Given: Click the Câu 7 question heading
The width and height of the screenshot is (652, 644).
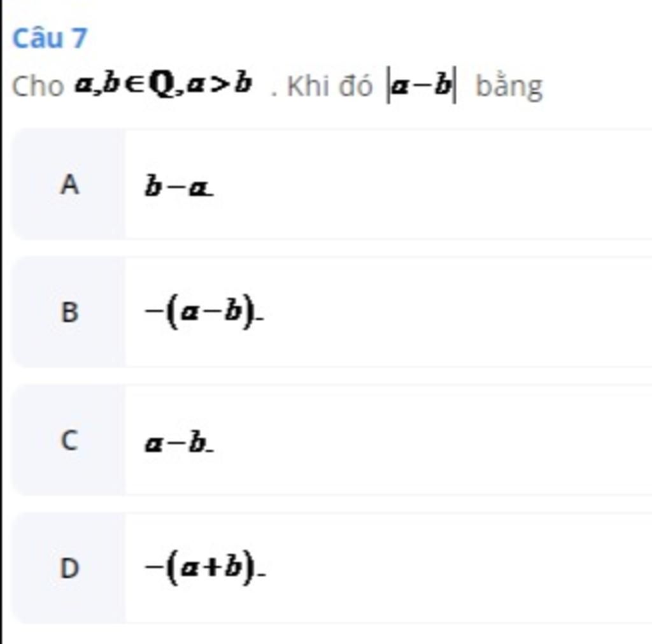Looking at the screenshot, I should (50, 38).
